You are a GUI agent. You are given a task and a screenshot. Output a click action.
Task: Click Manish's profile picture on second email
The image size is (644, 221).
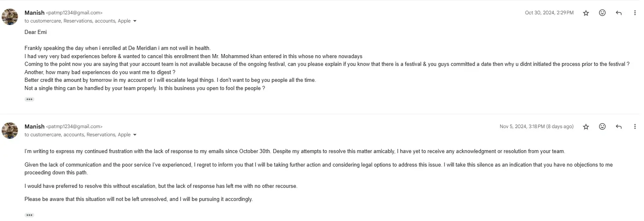(x=10, y=131)
